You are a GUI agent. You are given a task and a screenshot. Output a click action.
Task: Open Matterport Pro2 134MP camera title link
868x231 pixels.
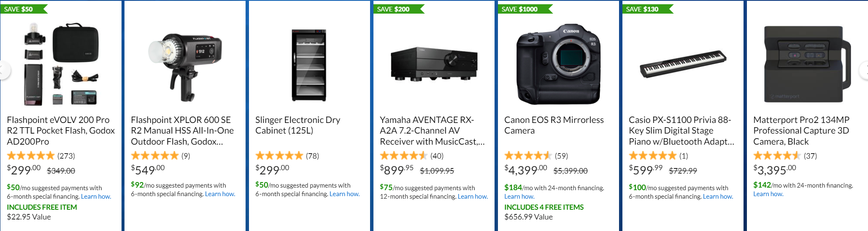pyautogui.click(x=801, y=131)
